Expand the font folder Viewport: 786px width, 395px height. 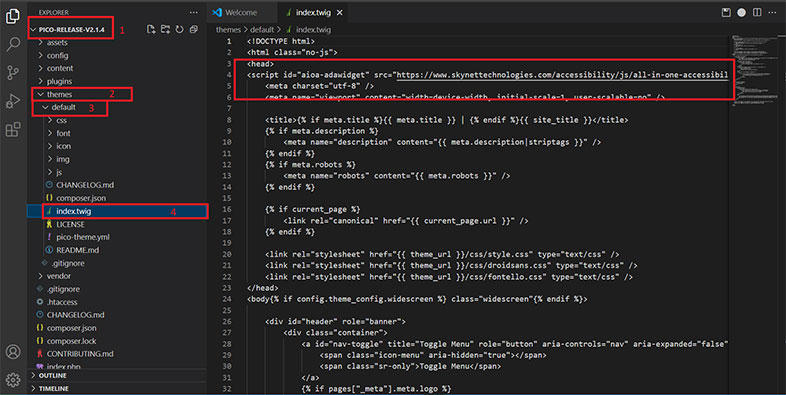point(63,133)
